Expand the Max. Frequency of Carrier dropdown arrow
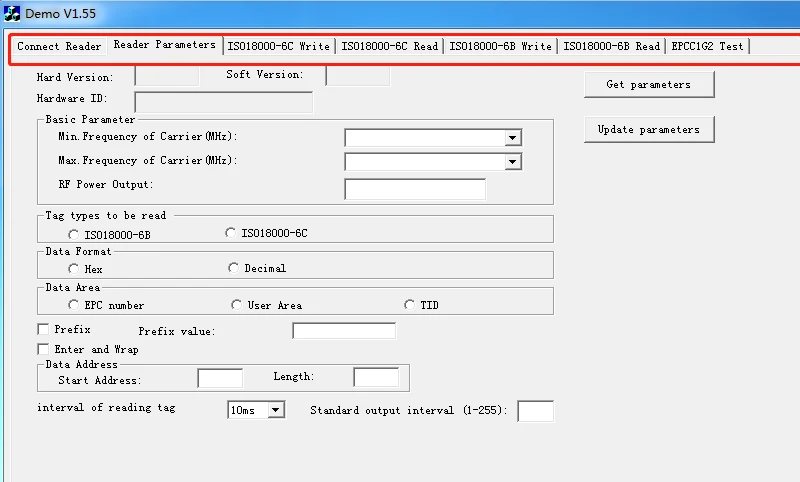The height and width of the screenshot is (482, 800). tap(512, 162)
